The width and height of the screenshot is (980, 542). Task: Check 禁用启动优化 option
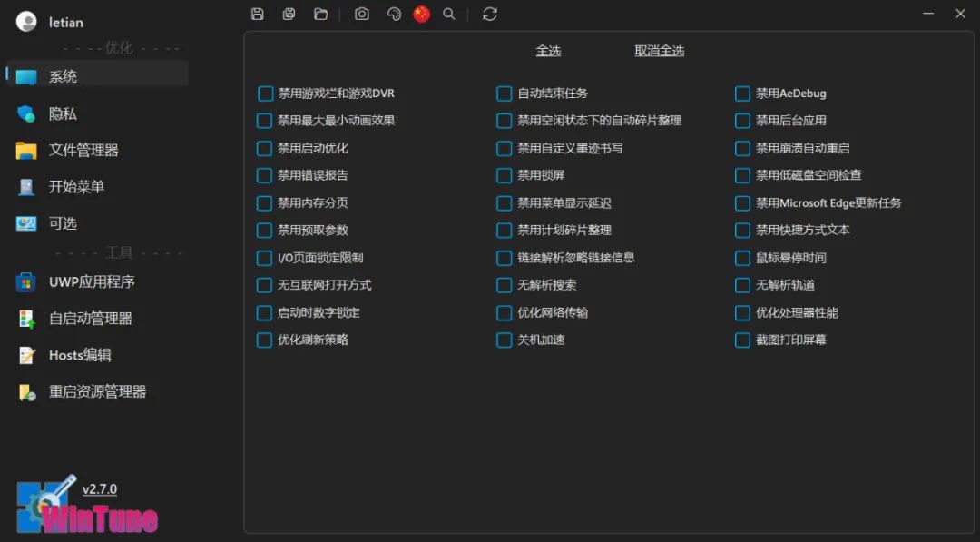click(265, 148)
